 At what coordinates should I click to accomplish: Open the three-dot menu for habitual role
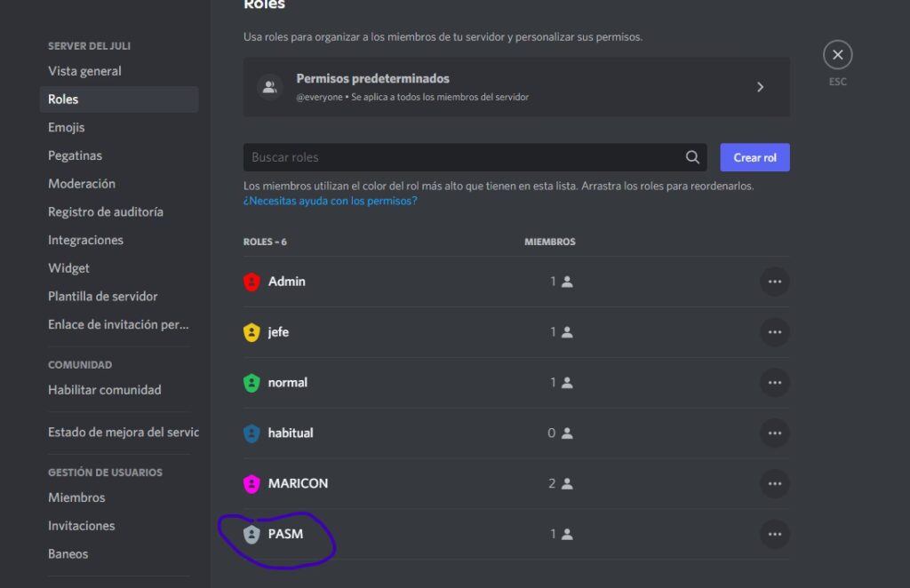[x=774, y=433]
